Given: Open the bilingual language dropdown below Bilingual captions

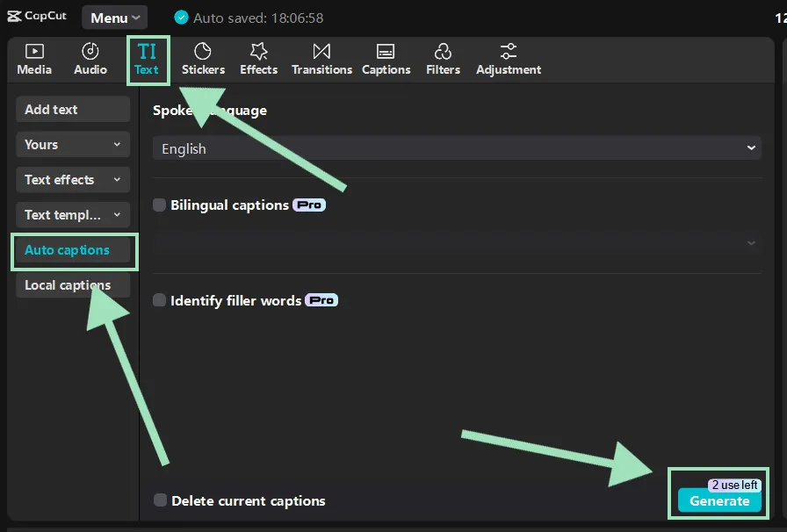Looking at the screenshot, I should (x=457, y=243).
